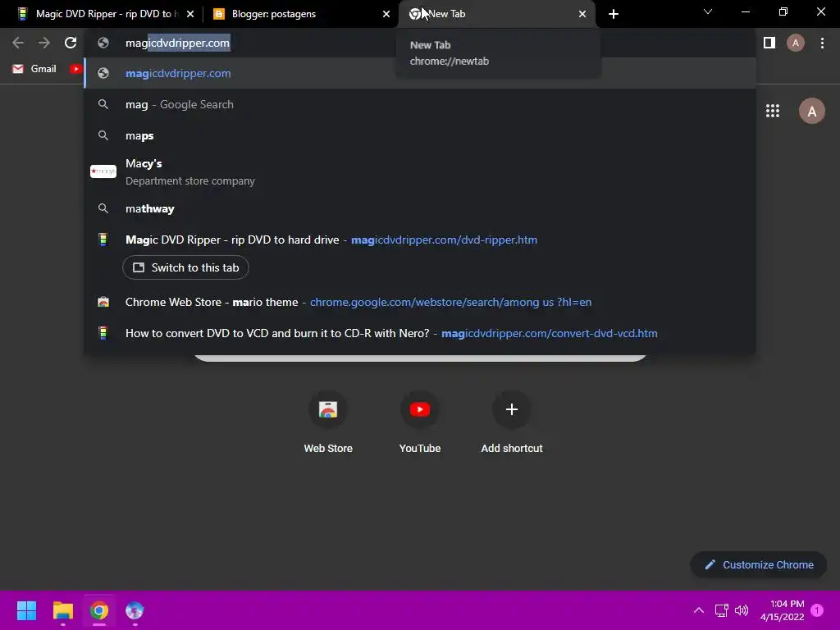This screenshot has height=630, width=840.
Task: Choose the 'mag - Google Search' suggestion
Action: [x=420, y=104]
